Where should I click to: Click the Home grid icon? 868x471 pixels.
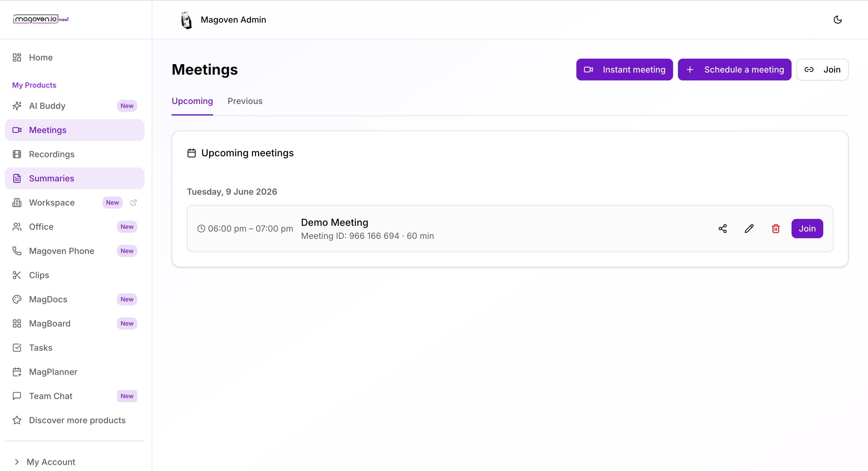(x=17, y=57)
